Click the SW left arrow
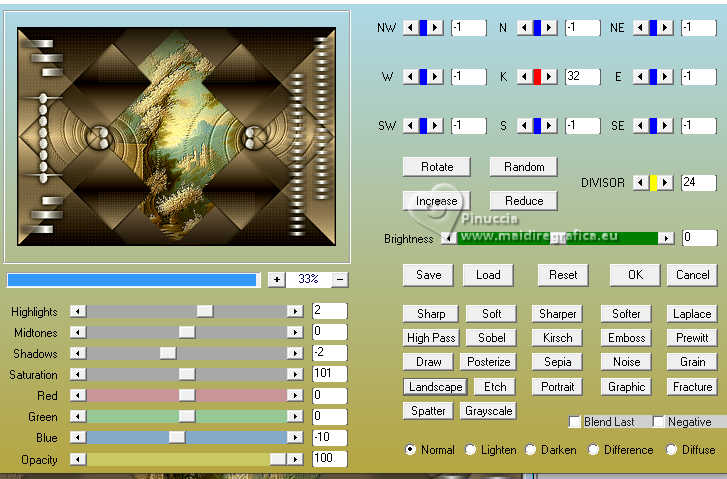The height and width of the screenshot is (479, 727). (x=410, y=126)
